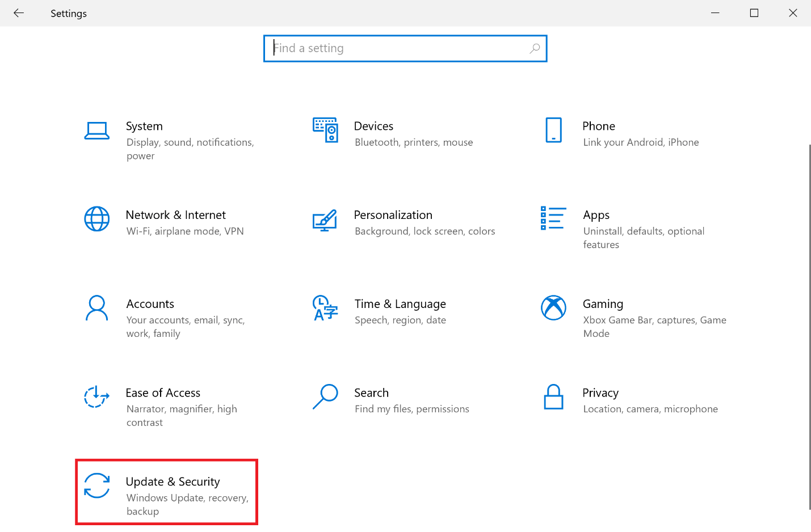Maximize the Settings window
This screenshot has width=811, height=532.
pos(754,13)
